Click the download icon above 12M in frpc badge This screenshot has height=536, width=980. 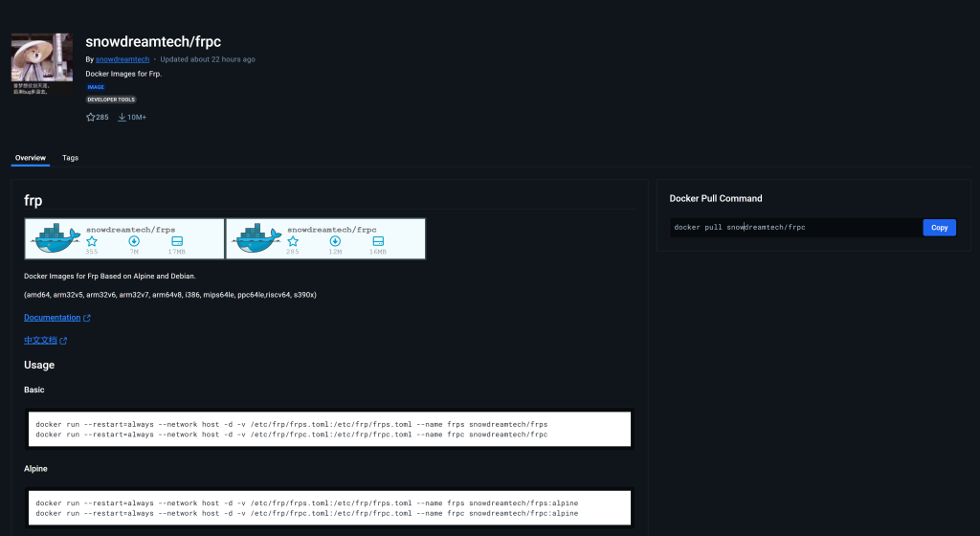point(335,241)
